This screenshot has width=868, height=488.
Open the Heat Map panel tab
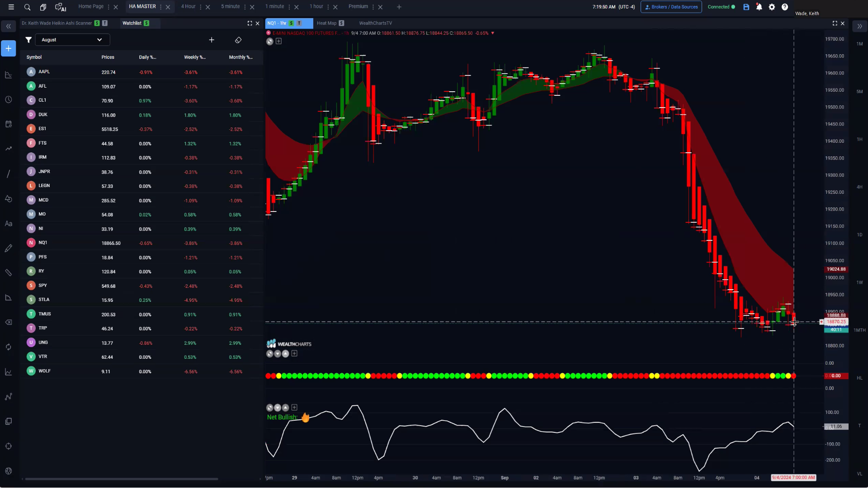point(326,23)
